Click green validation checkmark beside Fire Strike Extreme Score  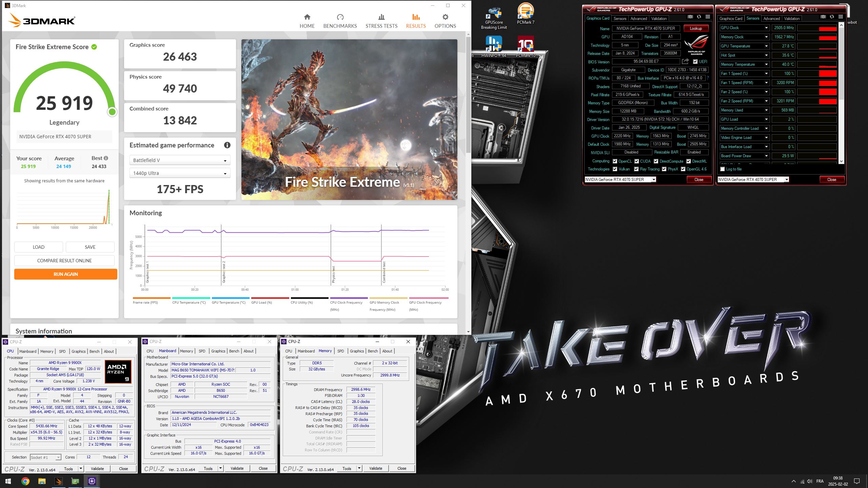pos(94,47)
